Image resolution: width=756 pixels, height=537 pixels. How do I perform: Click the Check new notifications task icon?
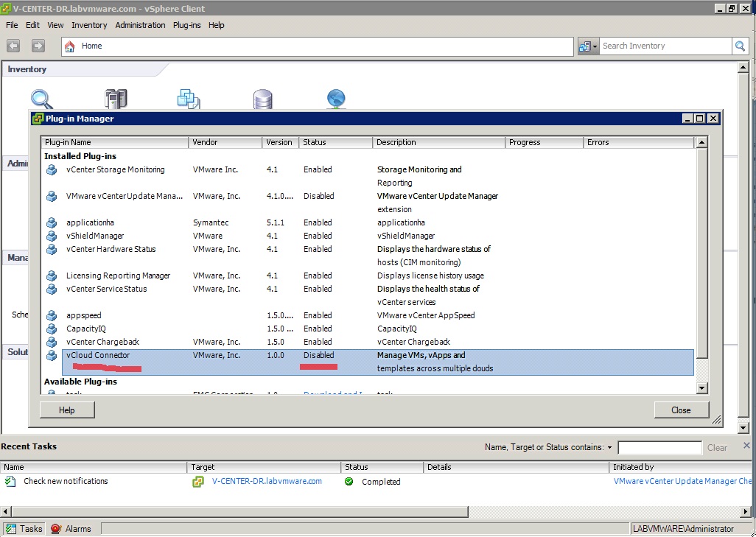tap(10, 481)
